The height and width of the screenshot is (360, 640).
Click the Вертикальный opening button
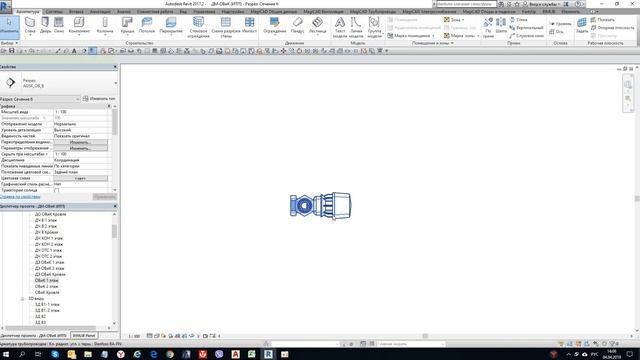tap(526, 27)
